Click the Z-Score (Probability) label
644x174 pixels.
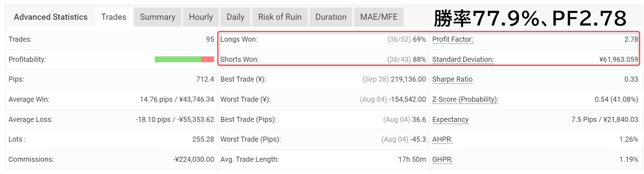tap(465, 99)
